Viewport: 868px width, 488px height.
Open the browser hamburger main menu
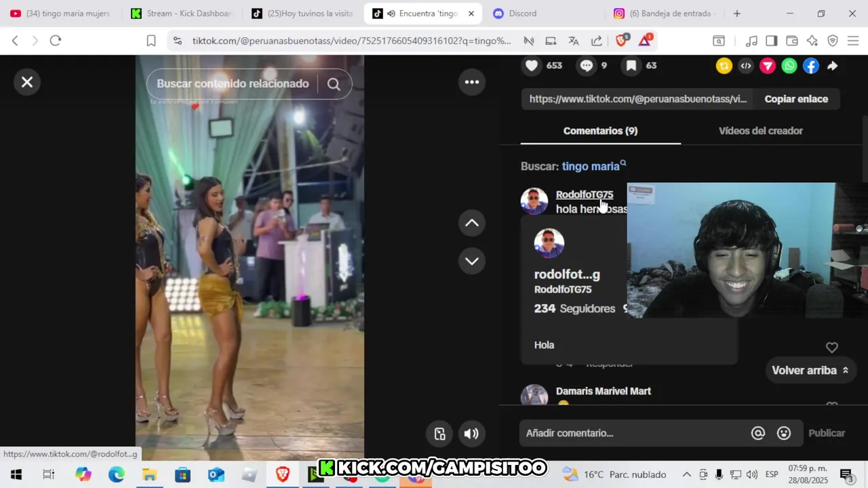[853, 41]
